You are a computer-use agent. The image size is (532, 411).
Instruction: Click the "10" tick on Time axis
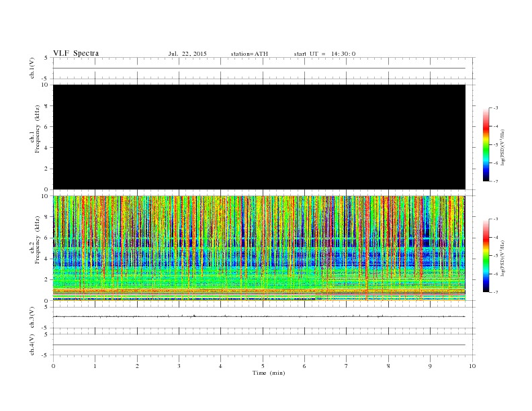tap(472, 366)
